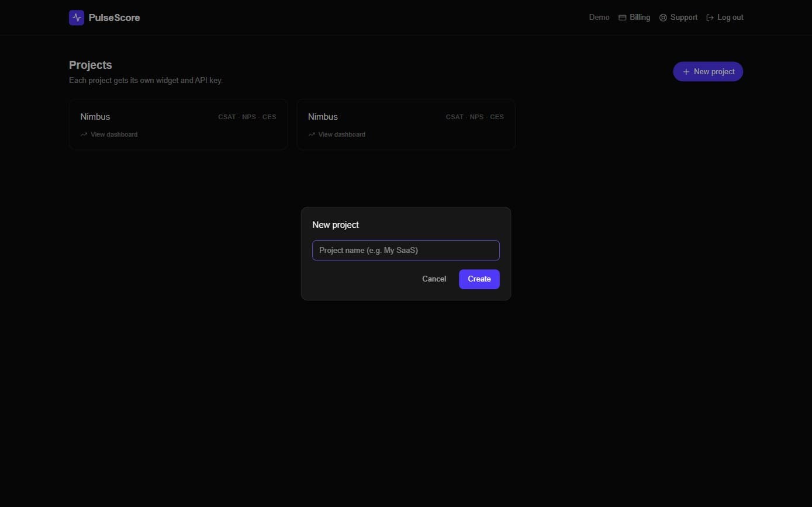Click the Billing credit card icon
This screenshot has width=812, height=507.
[x=623, y=18]
